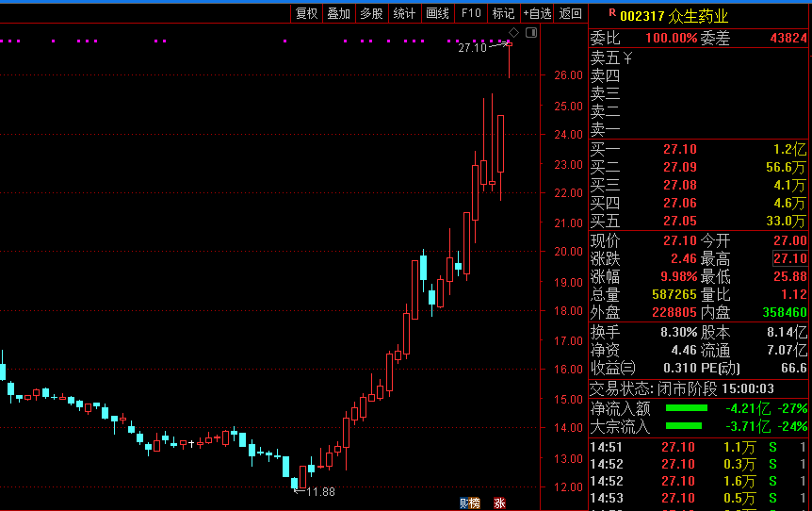Expand the 卖五 arrow indicator
Image resolution: width=812 pixels, height=511 pixels.
pyautogui.click(x=626, y=58)
